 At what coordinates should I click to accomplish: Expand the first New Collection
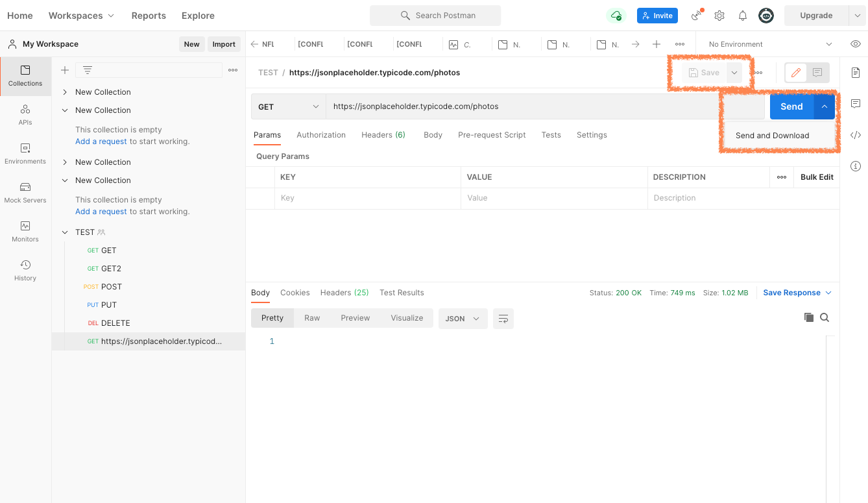pyautogui.click(x=65, y=92)
